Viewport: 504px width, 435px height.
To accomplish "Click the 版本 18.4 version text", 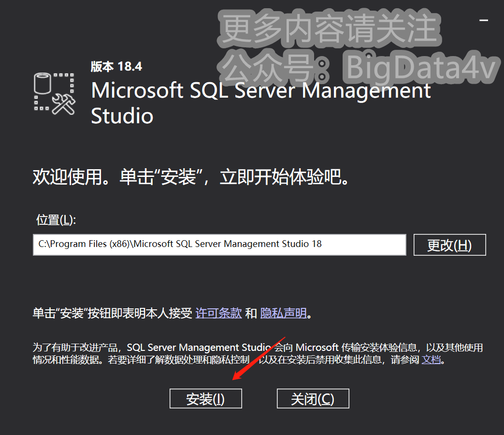I will pos(116,67).
